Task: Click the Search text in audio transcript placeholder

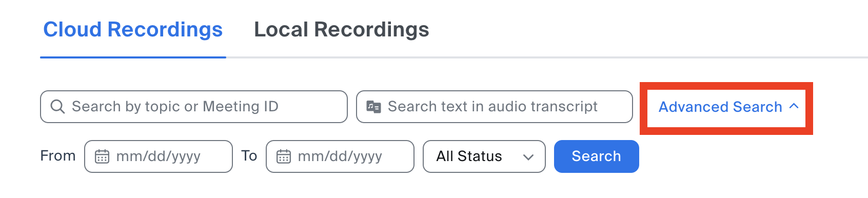Action: point(492,107)
